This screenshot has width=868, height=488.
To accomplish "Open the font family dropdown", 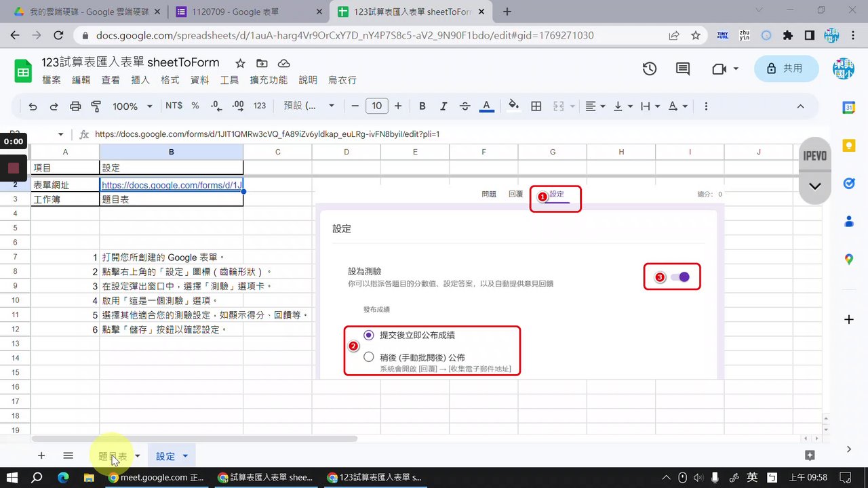I will coord(309,106).
